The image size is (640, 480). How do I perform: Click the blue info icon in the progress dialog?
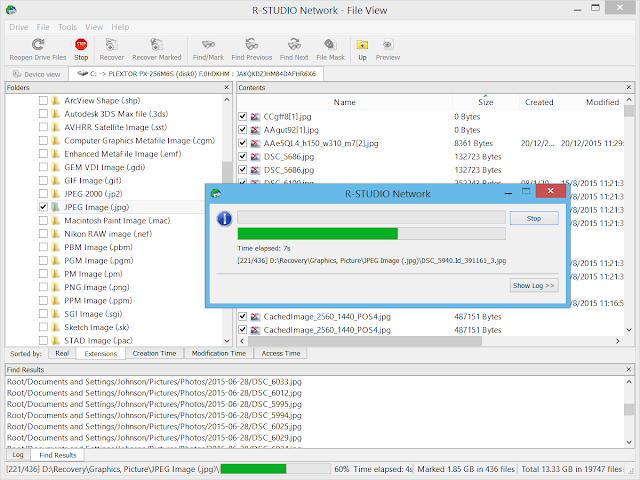coord(224,219)
